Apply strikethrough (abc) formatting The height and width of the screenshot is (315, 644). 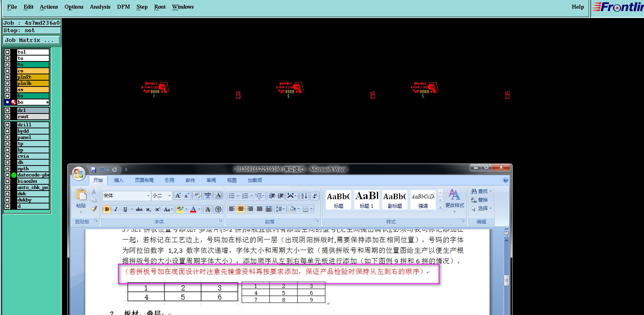tap(139, 209)
